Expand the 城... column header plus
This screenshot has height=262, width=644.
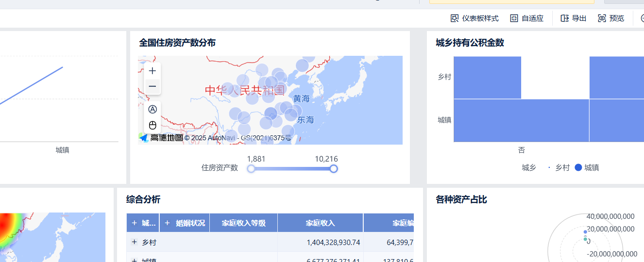click(135, 223)
